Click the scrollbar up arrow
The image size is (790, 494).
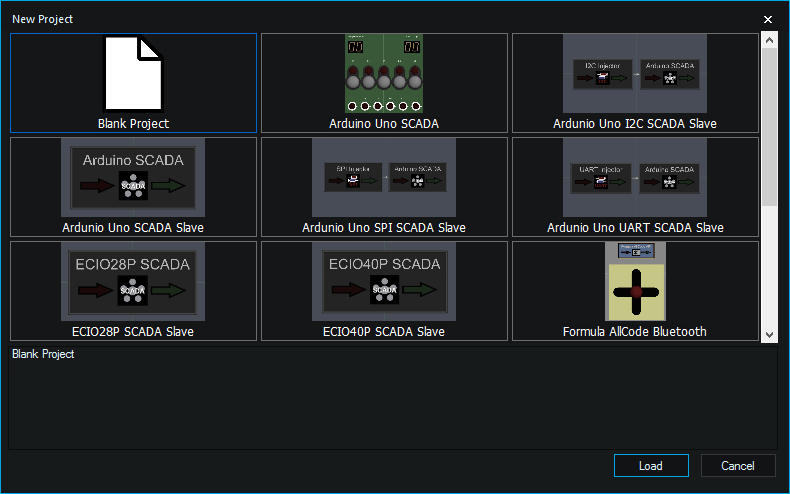769,40
